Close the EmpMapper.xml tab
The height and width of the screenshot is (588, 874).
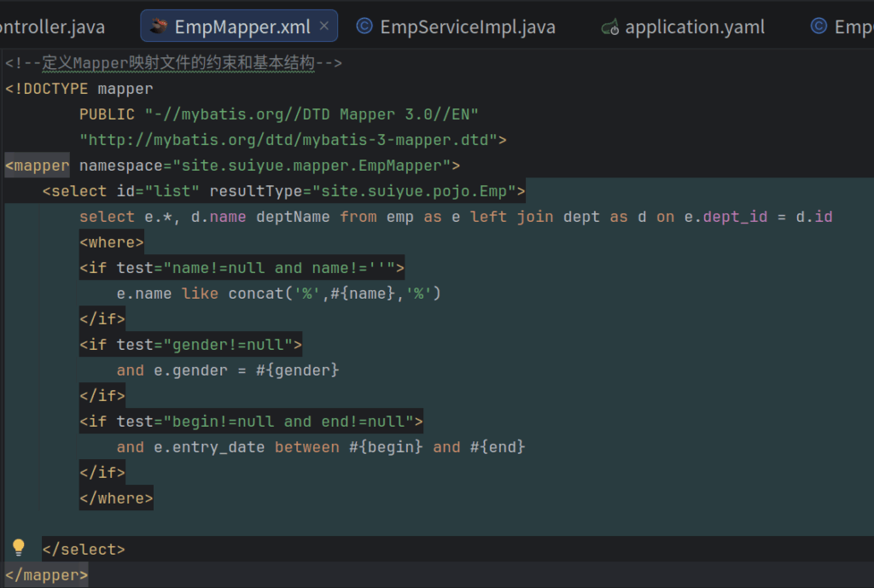tap(324, 26)
